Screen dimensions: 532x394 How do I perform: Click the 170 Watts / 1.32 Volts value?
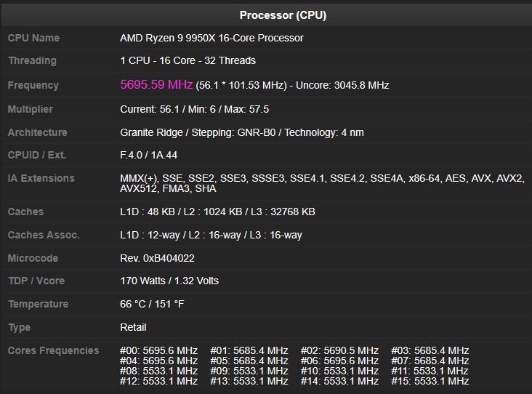point(169,281)
